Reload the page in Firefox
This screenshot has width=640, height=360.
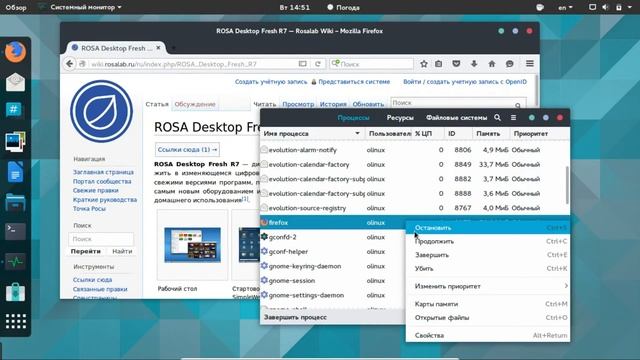(x=318, y=64)
